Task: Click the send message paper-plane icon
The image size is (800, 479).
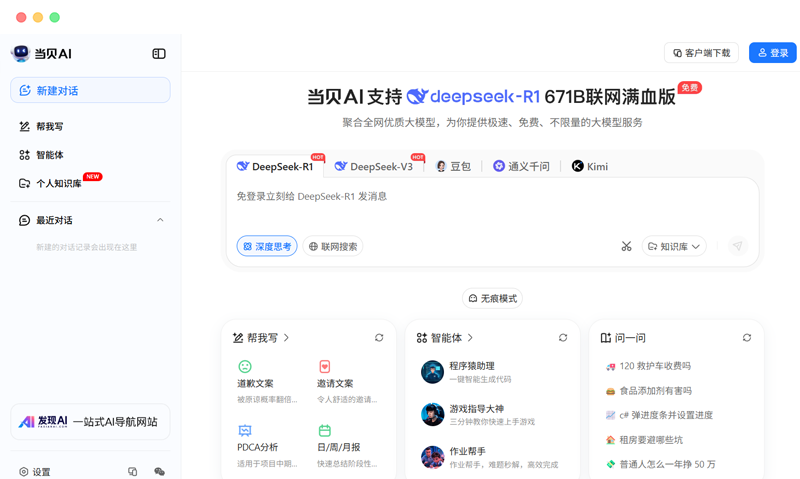Action: click(737, 246)
